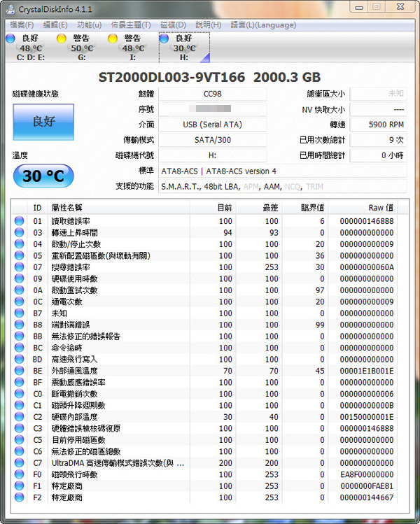Click the transfer mode field SATA/300
The image size is (420, 524).
tap(212, 140)
